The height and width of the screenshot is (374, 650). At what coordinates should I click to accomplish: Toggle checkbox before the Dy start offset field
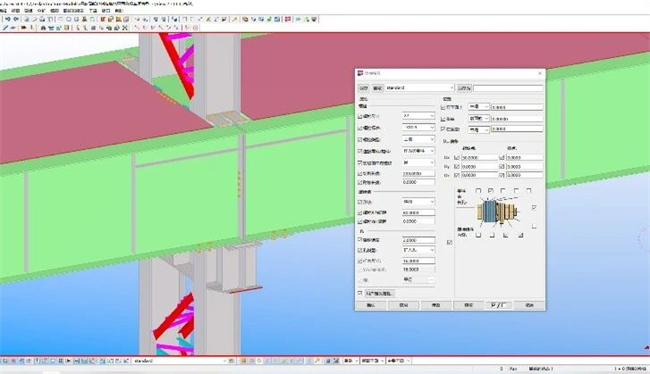[457, 166]
